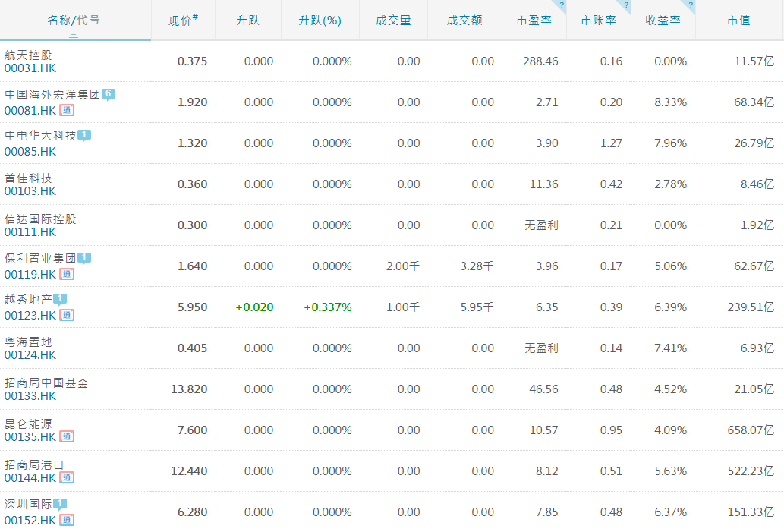This screenshot has width=784, height=532.
Task: Click the sort indicator under 名称/代号
Action: pyautogui.click(x=74, y=35)
